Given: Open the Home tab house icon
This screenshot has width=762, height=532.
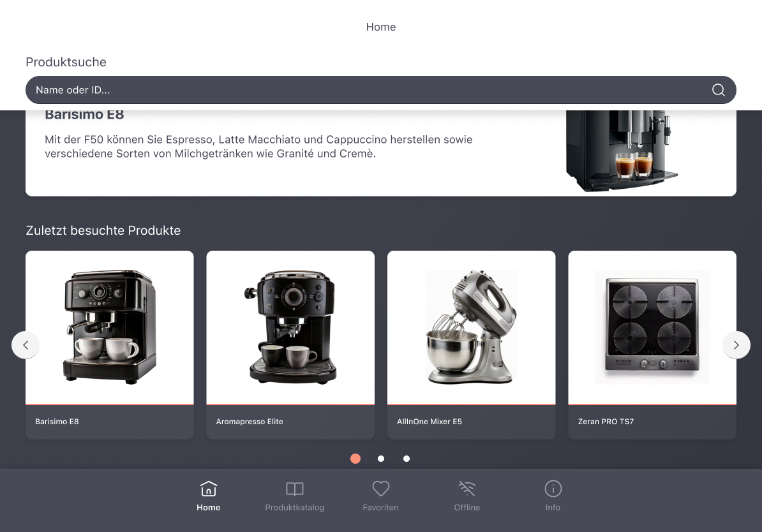Looking at the screenshot, I should (208, 489).
